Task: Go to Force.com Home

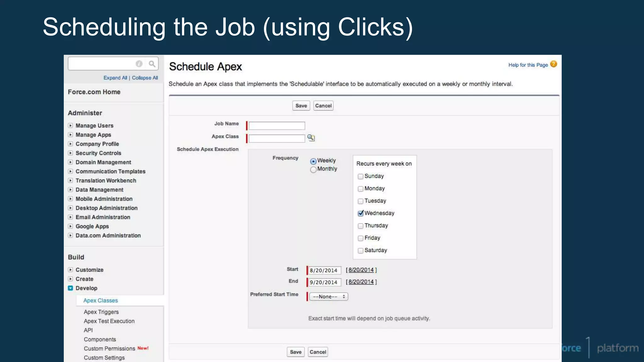Action: 94,92
